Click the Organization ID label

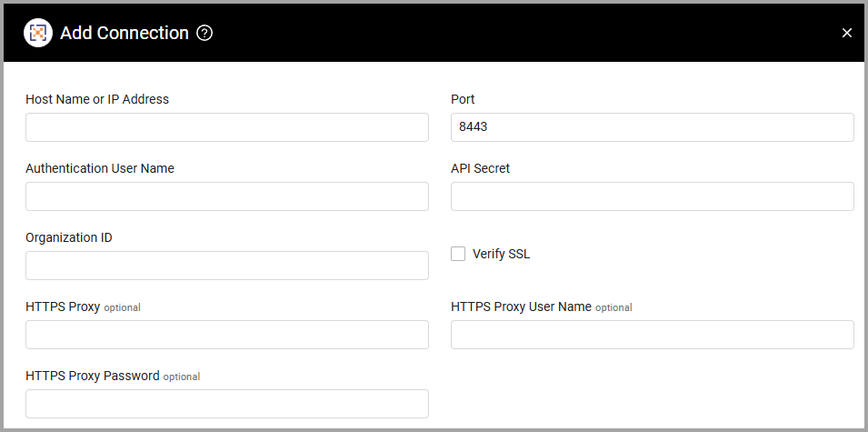pyautogui.click(x=69, y=237)
